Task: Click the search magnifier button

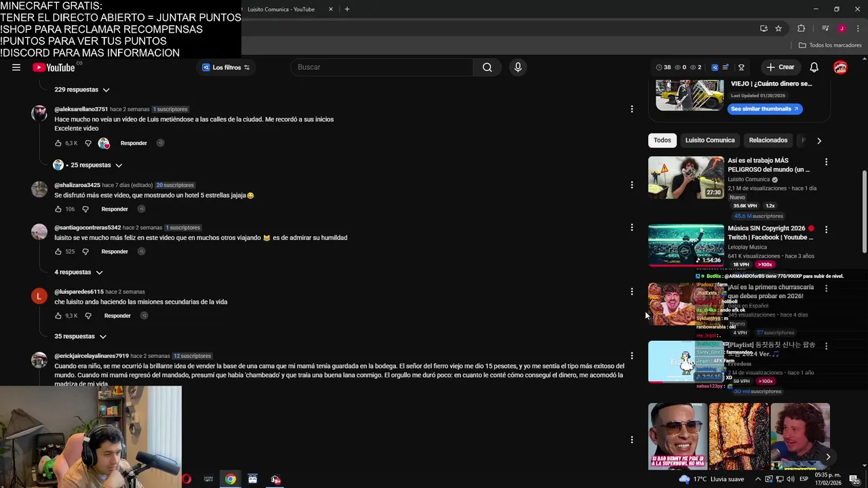Action: click(x=487, y=67)
